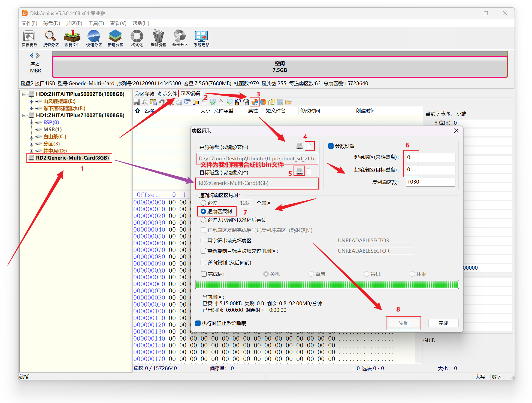Open the 工具(T) menu

(x=96, y=23)
